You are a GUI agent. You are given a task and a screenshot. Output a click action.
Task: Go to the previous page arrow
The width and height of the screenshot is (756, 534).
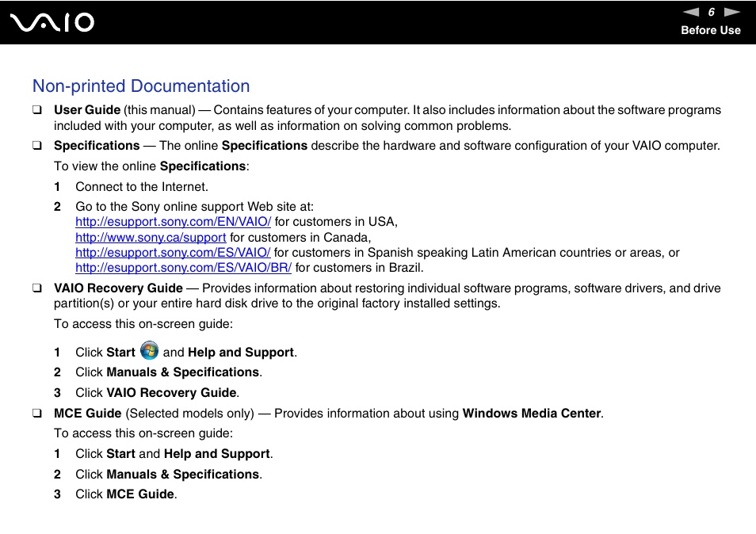[x=691, y=12]
